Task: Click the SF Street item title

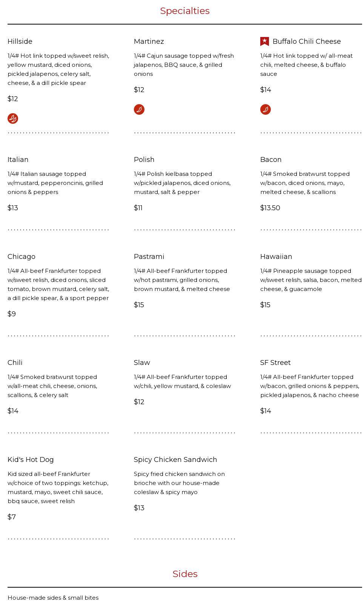Action: (x=275, y=363)
